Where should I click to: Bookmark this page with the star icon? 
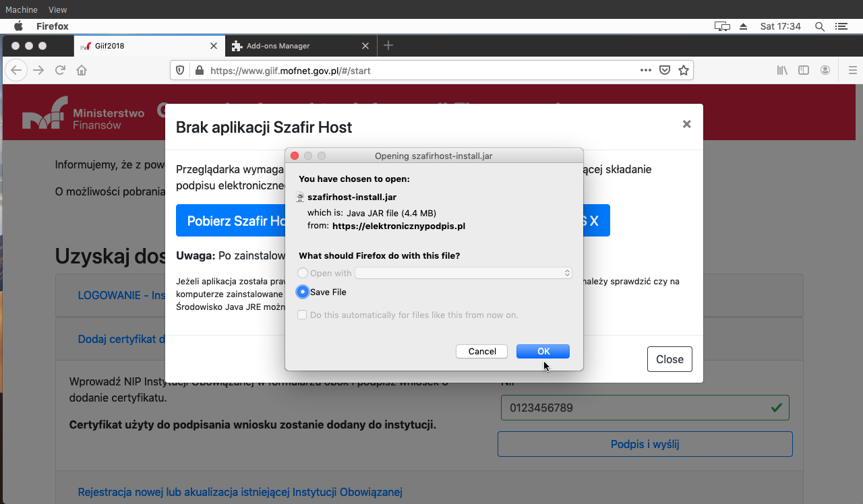coord(683,70)
